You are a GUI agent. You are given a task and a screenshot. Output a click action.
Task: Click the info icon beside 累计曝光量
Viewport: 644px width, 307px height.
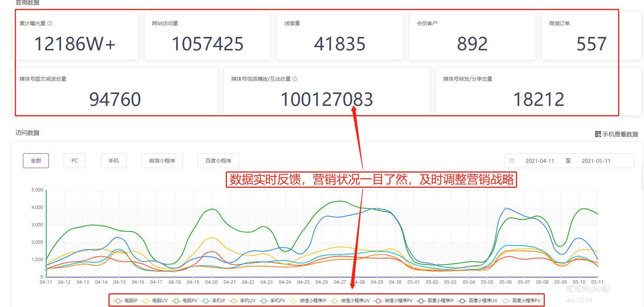[x=50, y=23]
